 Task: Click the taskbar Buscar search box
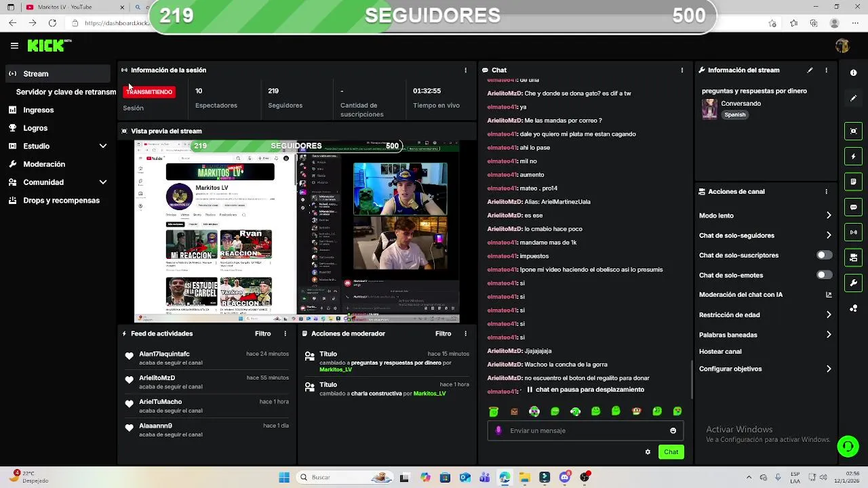(x=344, y=477)
